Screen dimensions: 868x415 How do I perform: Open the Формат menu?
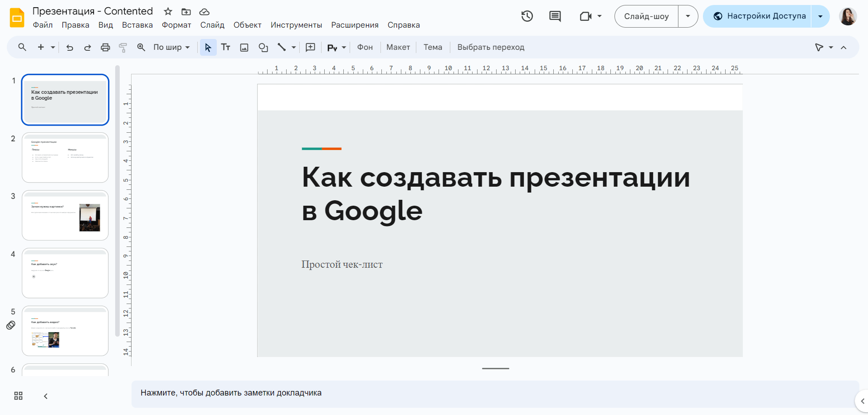tap(176, 25)
